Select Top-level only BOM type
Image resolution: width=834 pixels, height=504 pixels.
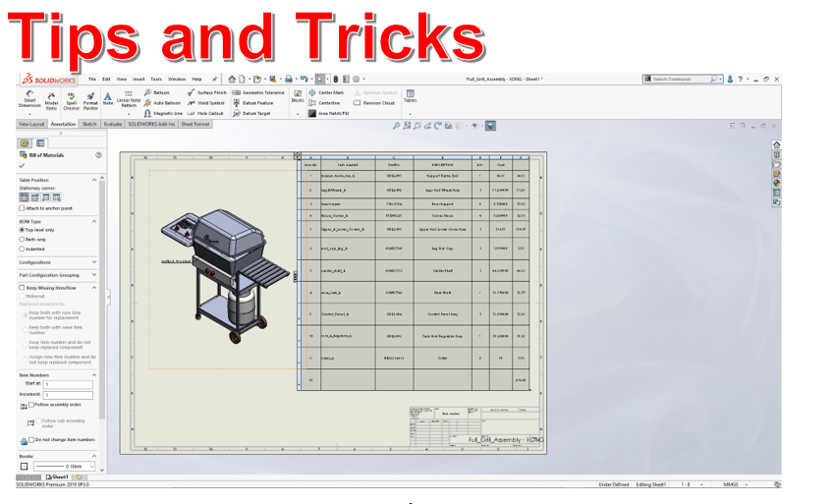[x=22, y=230]
